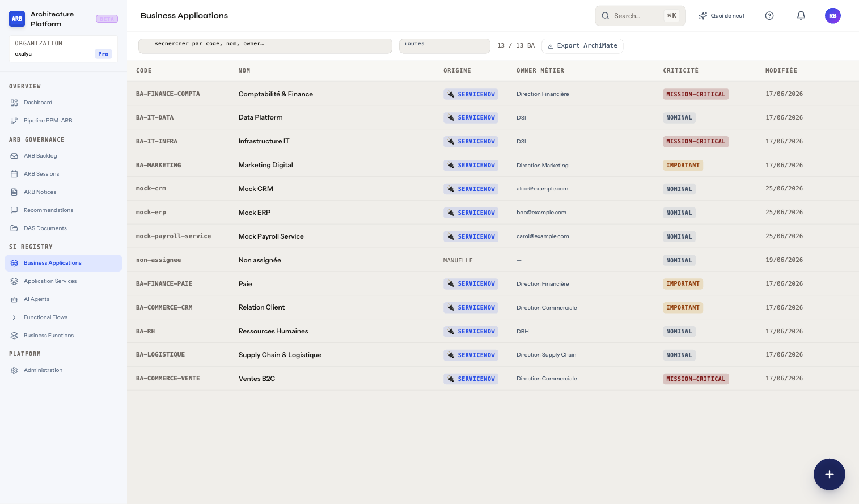Click the Mock ERP name cell
859x504 pixels.
[x=255, y=213]
